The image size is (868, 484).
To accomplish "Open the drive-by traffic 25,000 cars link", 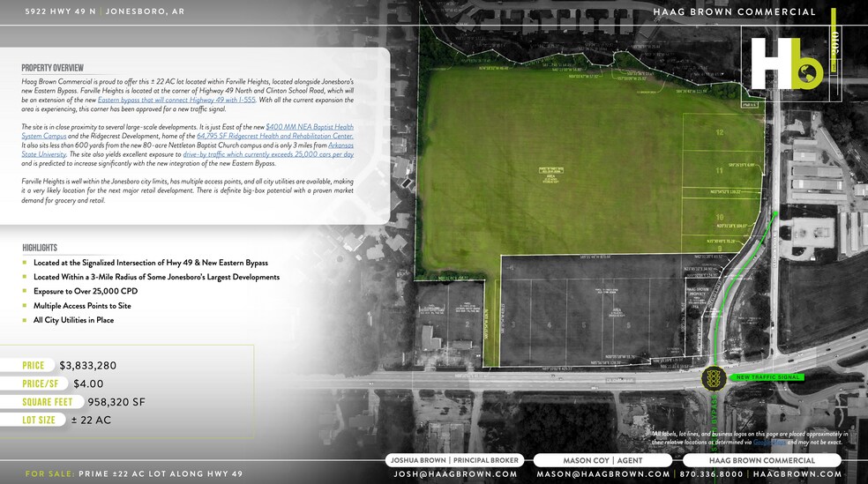I will pyautogui.click(x=268, y=154).
